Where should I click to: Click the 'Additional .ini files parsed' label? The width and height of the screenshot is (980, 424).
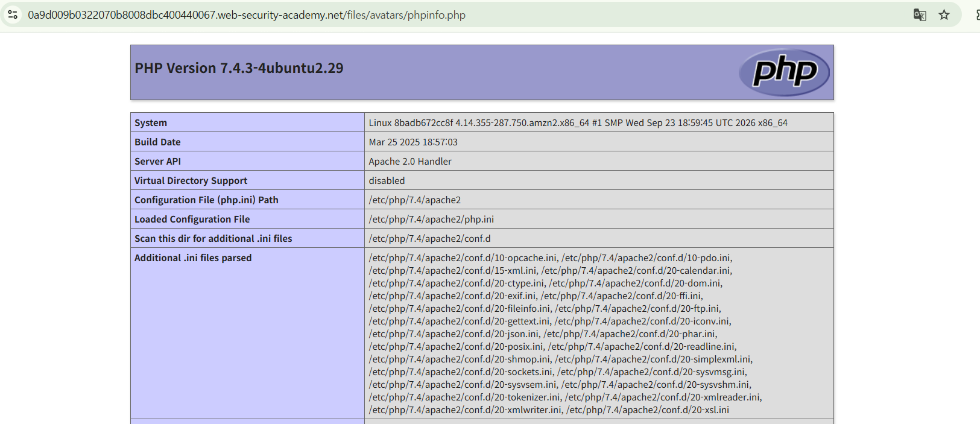193,258
